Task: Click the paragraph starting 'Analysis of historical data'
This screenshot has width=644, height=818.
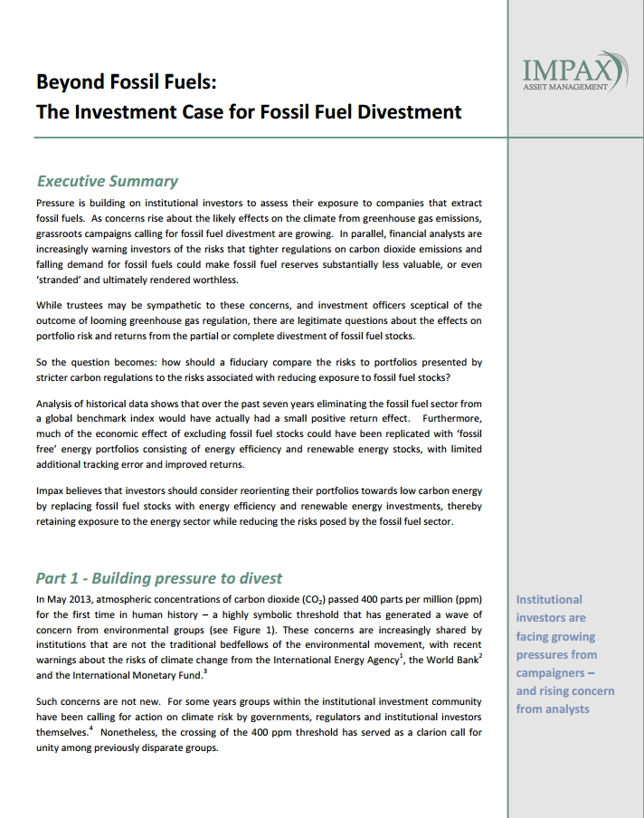Action: 259,434
